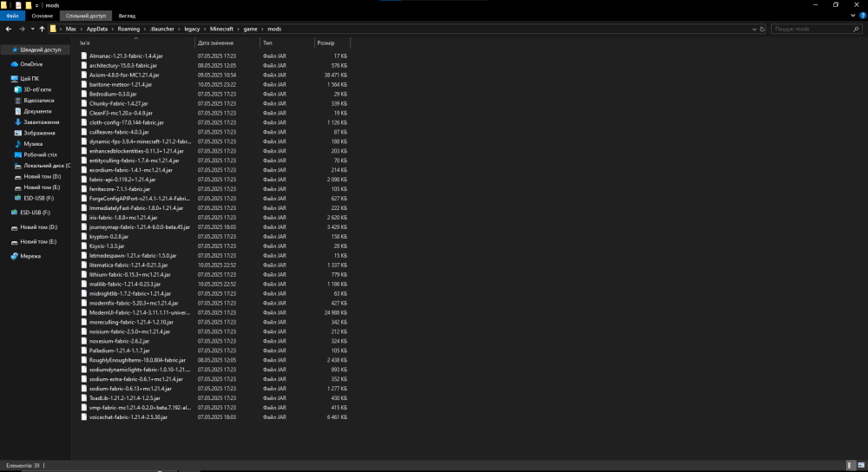Open the Файл menu tab
This screenshot has width=868, height=472.
(12, 16)
